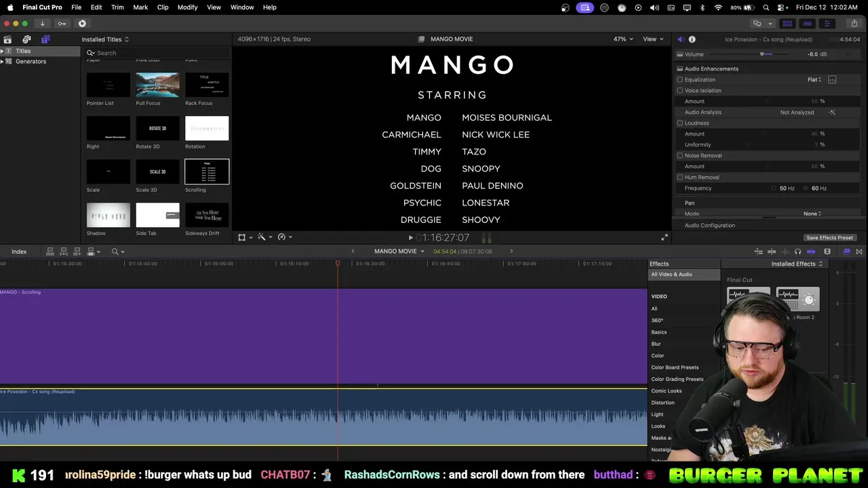Image resolution: width=868 pixels, height=488 pixels.
Task: Select the 60 Hz frequency radio button
Action: pos(806,188)
